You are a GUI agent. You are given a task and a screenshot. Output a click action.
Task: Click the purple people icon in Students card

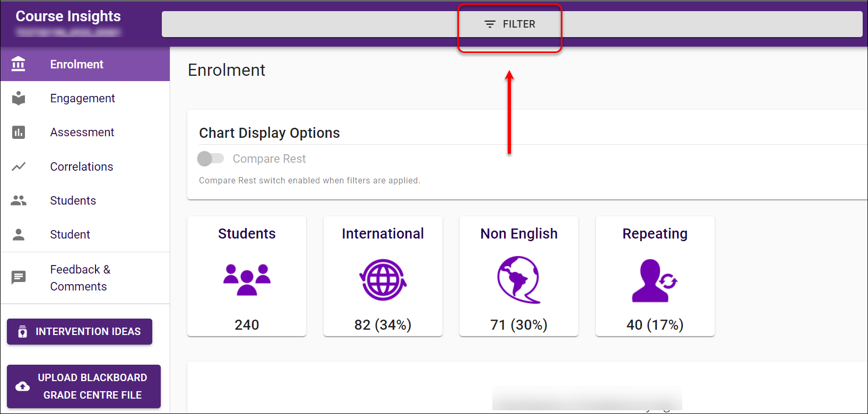(247, 279)
